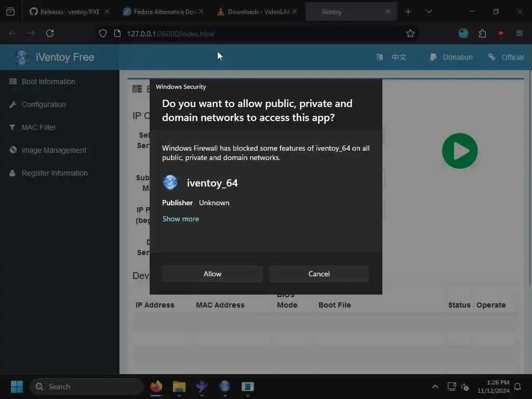Open clock and date flyout
The image size is (532, 399).
494,387
